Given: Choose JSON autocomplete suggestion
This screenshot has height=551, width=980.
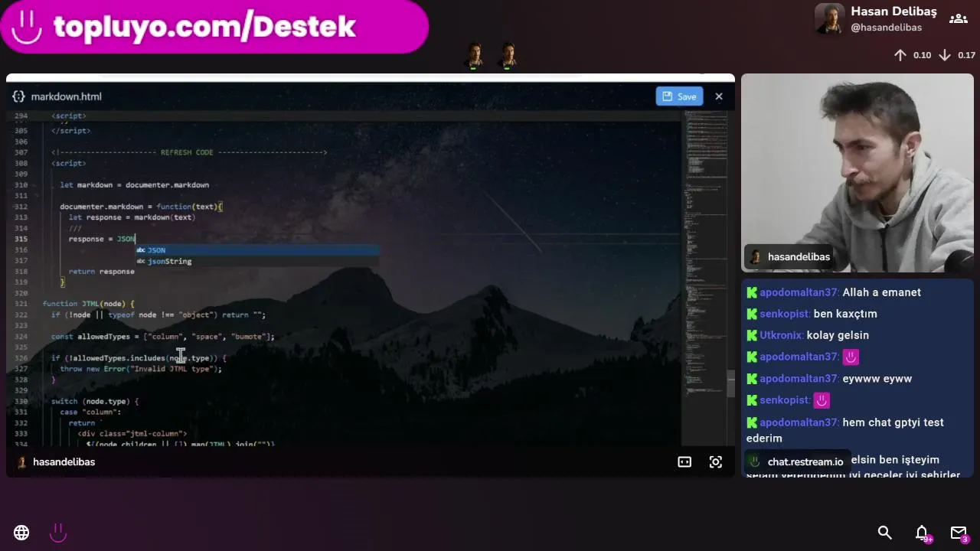Looking at the screenshot, I should click(x=257, y=250).
